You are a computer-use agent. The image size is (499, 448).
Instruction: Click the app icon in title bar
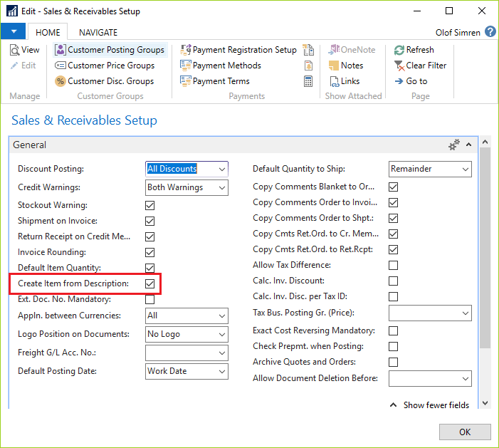click(12, 11)
